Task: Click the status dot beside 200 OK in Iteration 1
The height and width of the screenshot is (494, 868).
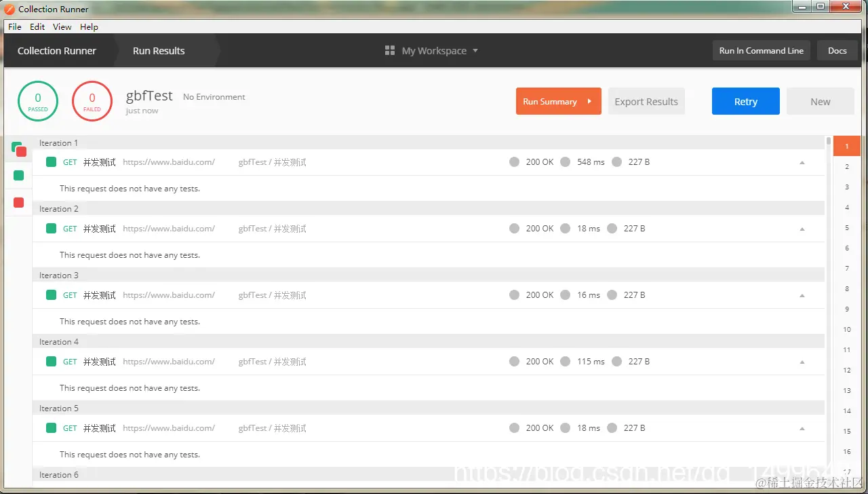Action: (514, 162)
